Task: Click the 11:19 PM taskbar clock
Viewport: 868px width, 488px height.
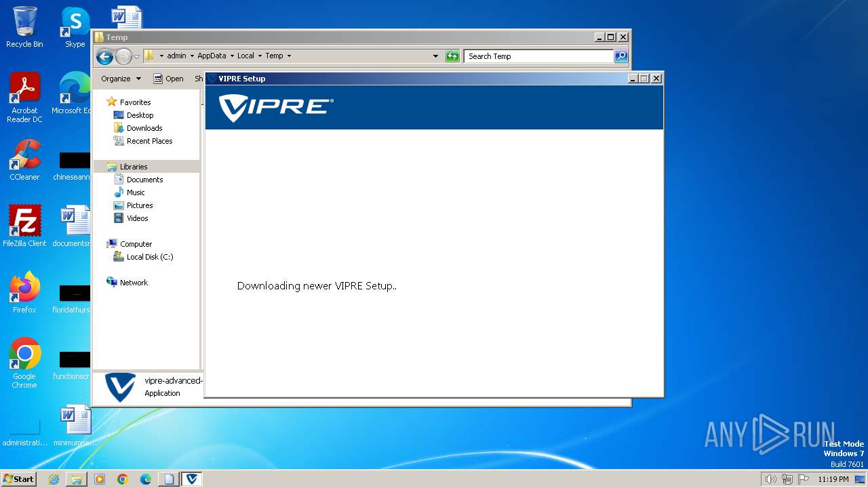Action: (833, 479)
